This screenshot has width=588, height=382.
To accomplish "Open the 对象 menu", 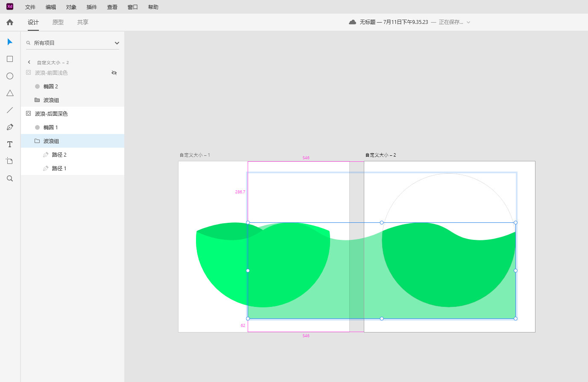I will pos(71,7).
